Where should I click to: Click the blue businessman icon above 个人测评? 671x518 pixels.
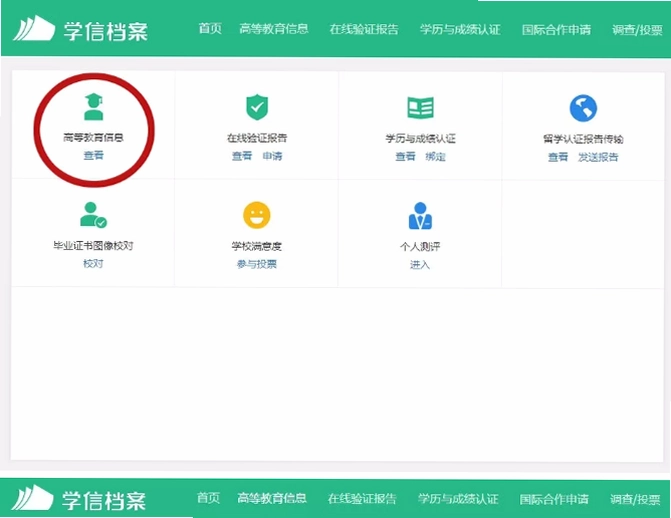point(420,216)
